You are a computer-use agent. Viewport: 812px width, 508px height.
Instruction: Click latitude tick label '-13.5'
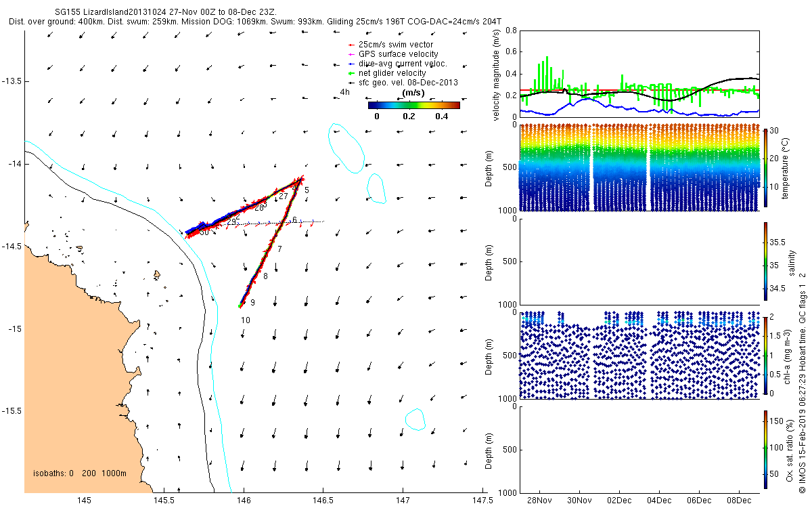click(12, 81)
